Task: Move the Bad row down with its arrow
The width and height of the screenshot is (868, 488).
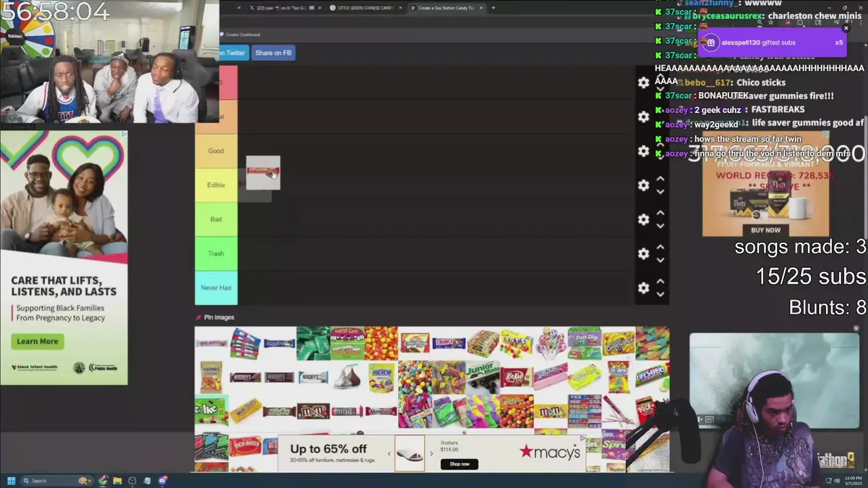Action: click(660, 226)
